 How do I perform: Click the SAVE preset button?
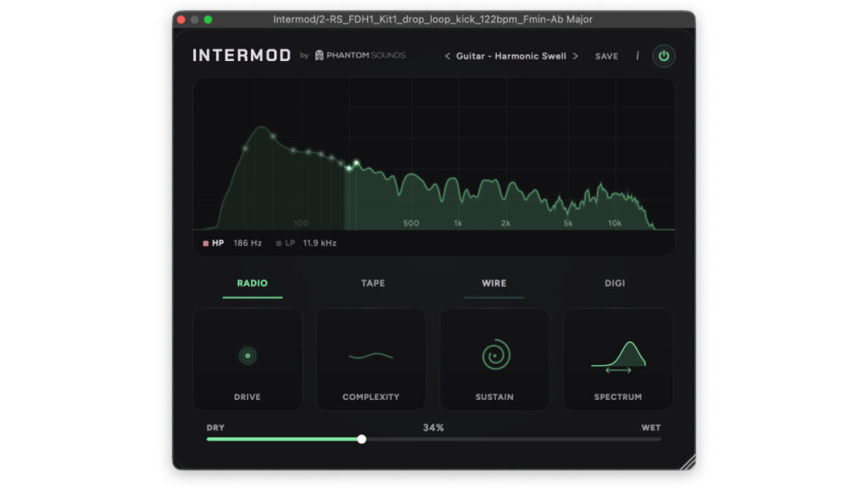pos(607,56)
